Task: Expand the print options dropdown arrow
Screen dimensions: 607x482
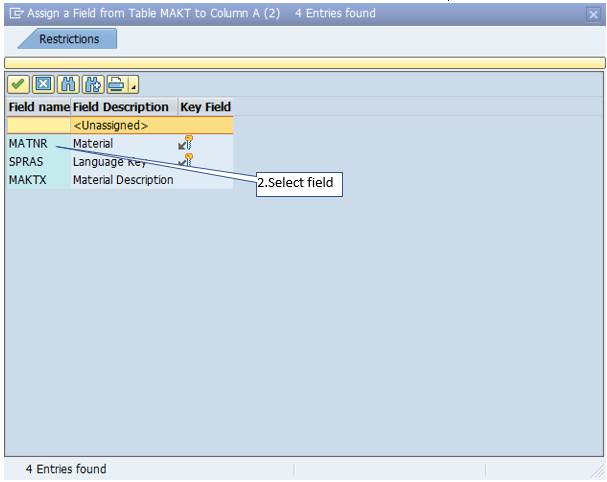Action: tap(133, 84)
